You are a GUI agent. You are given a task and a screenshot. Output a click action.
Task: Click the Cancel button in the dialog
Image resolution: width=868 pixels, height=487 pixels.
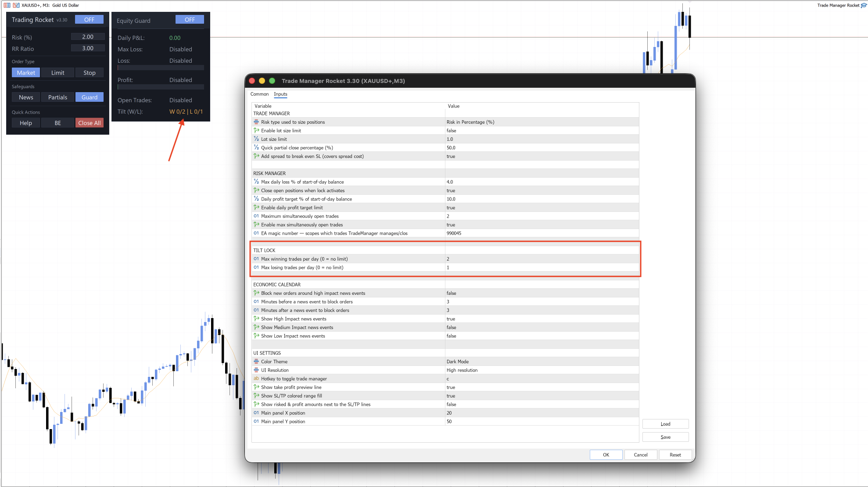coord(641,455)
